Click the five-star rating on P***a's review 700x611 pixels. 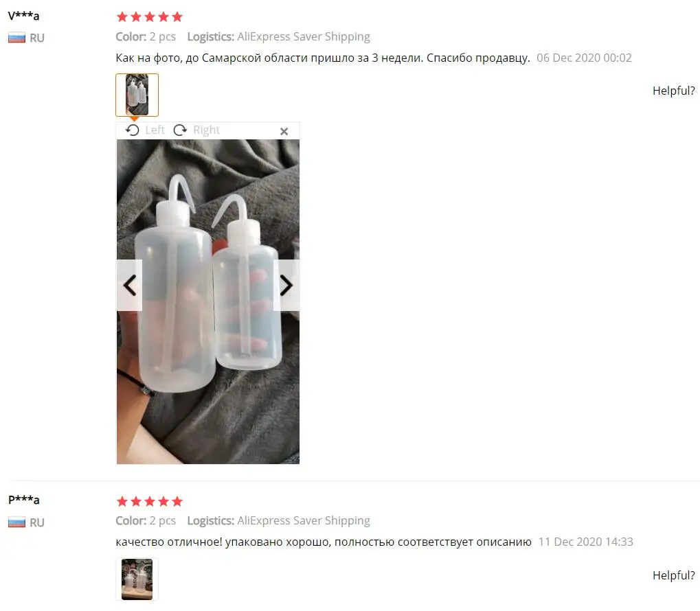[x=150, y=502]
